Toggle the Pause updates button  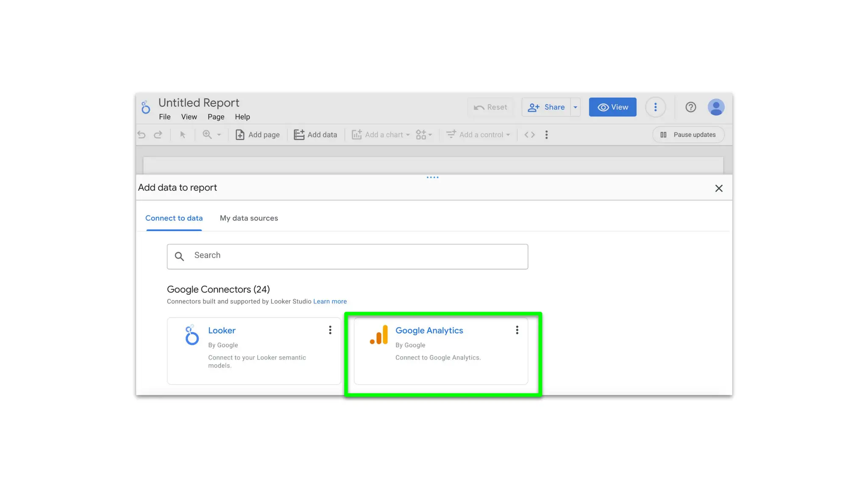click(x=688, y=135)
